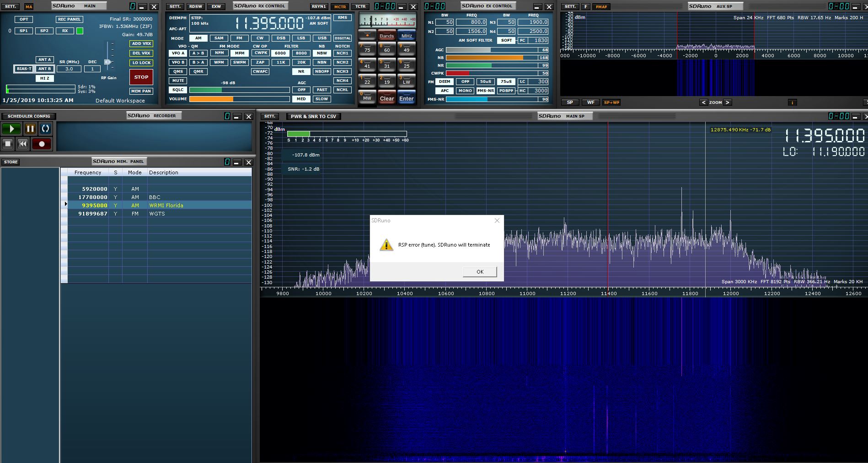Screen dimensions: 868x463
Task: Toggle BIAS-T in the Main panel
Action: pyautogui.click(x=24, y=69)
